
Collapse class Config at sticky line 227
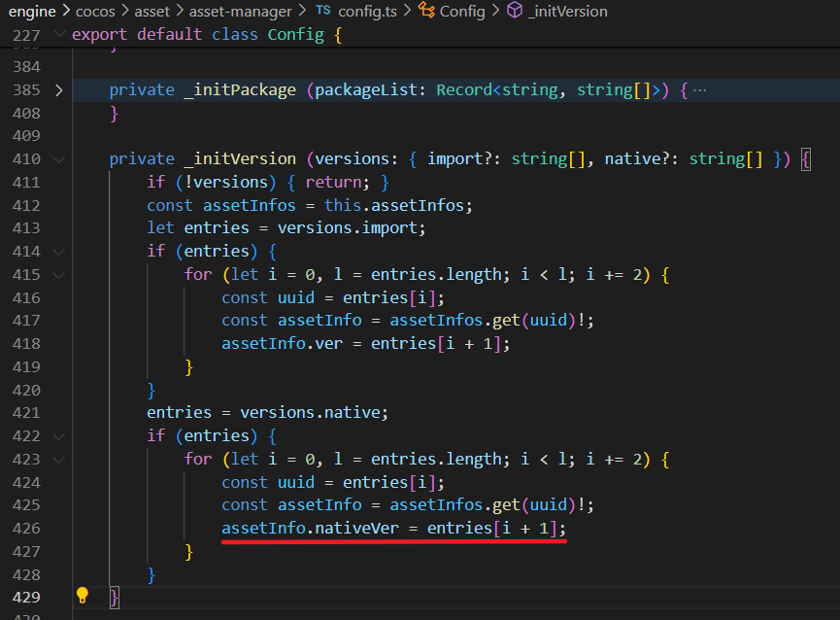tap(60, 34)
